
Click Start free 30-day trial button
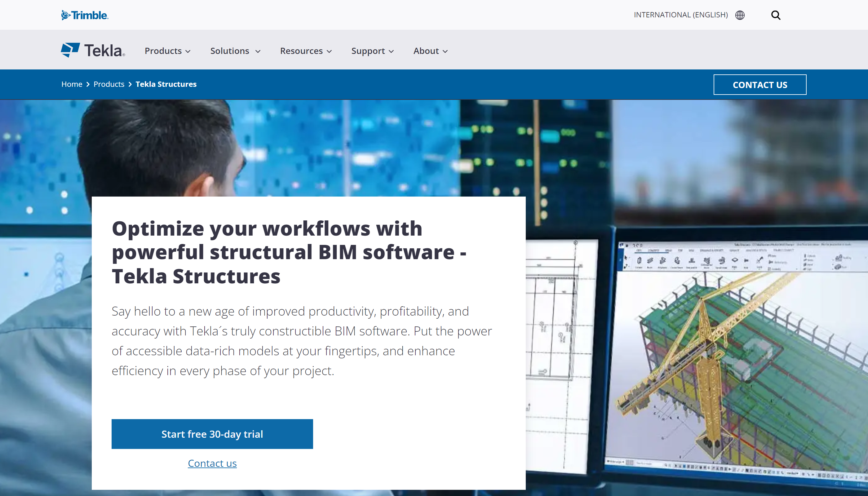[212, 434]
